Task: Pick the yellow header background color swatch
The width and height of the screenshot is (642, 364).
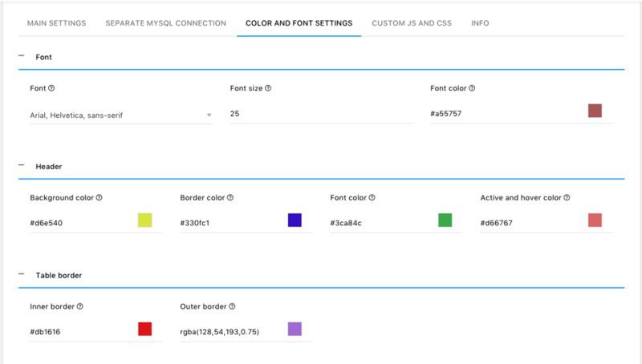Action: tap(144, 220)
